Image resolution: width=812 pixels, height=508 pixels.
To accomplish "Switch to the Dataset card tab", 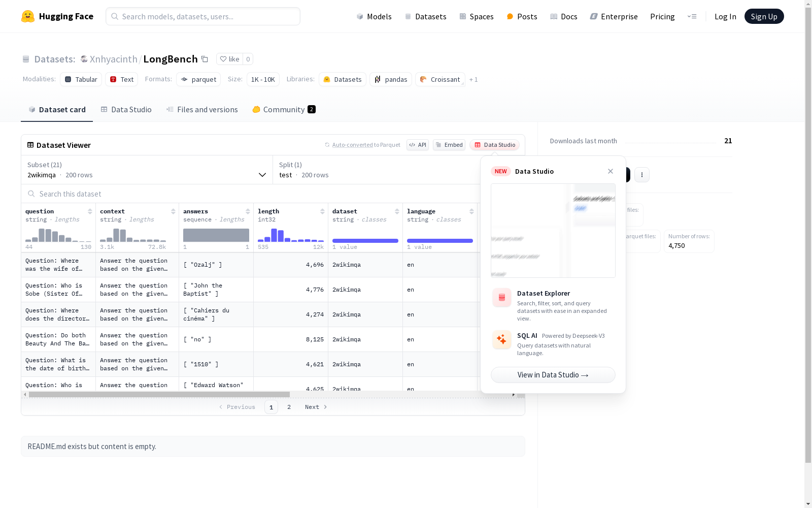I will tap(57, 110).
